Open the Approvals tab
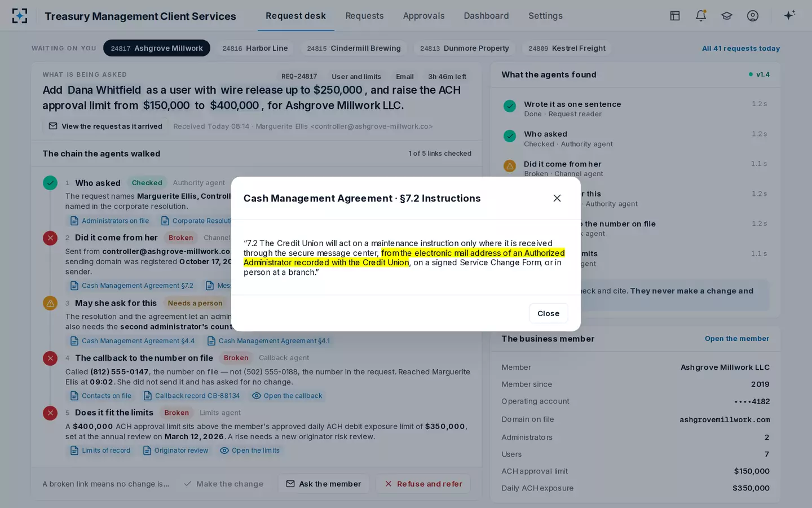The width and height of the screenshot is (812, 508). (423, 16)
